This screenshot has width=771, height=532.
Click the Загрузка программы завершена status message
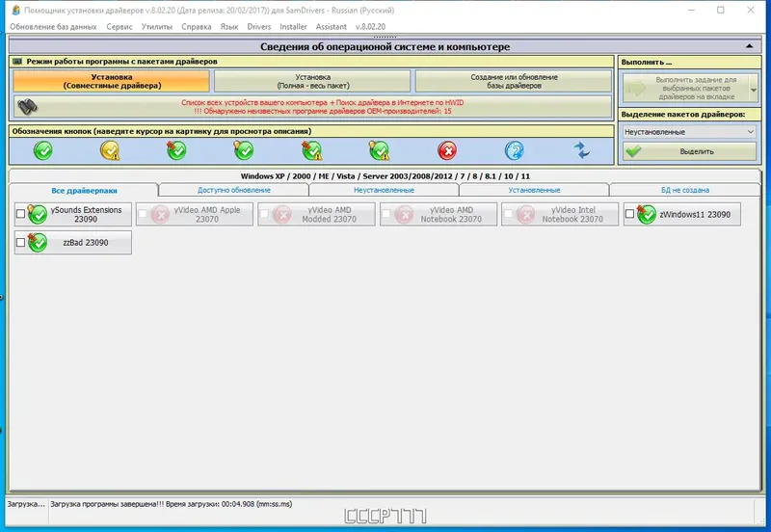click(172, 504)
